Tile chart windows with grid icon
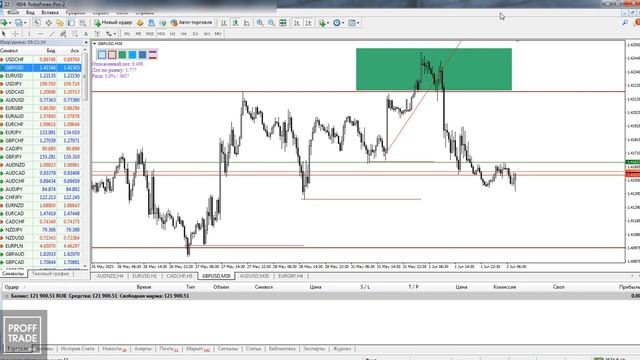This screenshot has width=640, height=360. point(282,23)
